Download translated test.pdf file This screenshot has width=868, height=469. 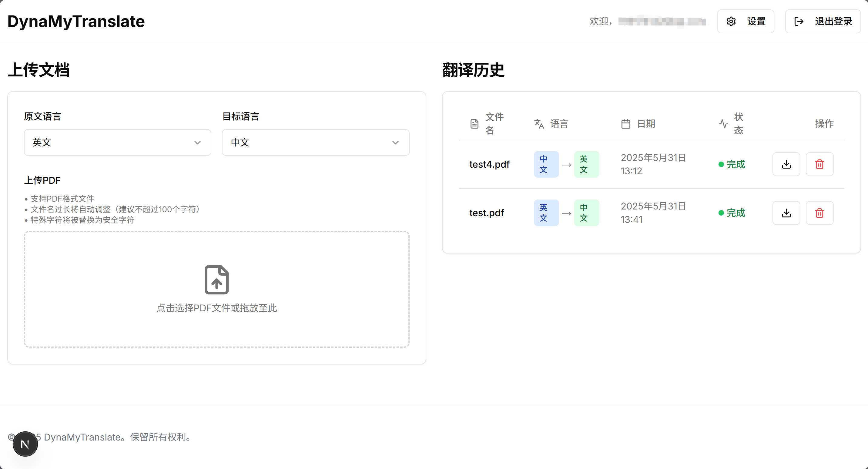(786, 213)
